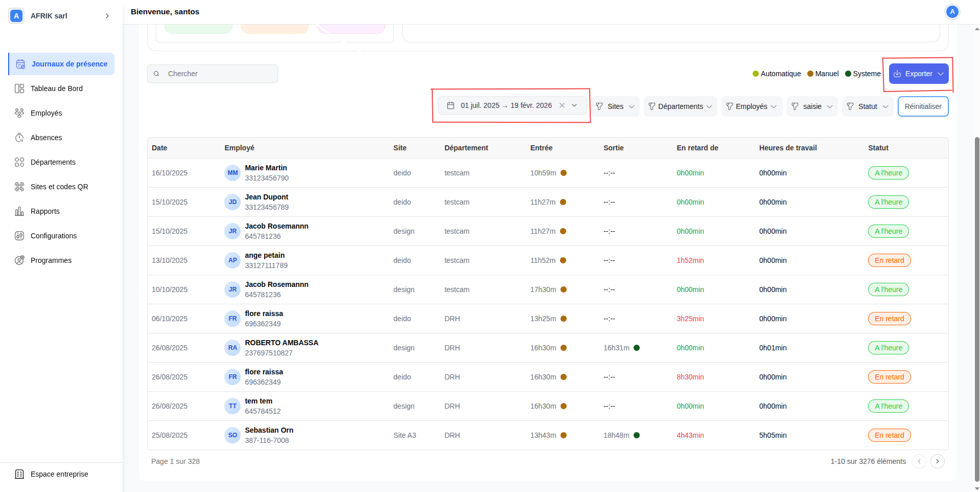Expand the Sites filter dropdown
The width and height of the screenshot is (980, 492).
(616, 106)
